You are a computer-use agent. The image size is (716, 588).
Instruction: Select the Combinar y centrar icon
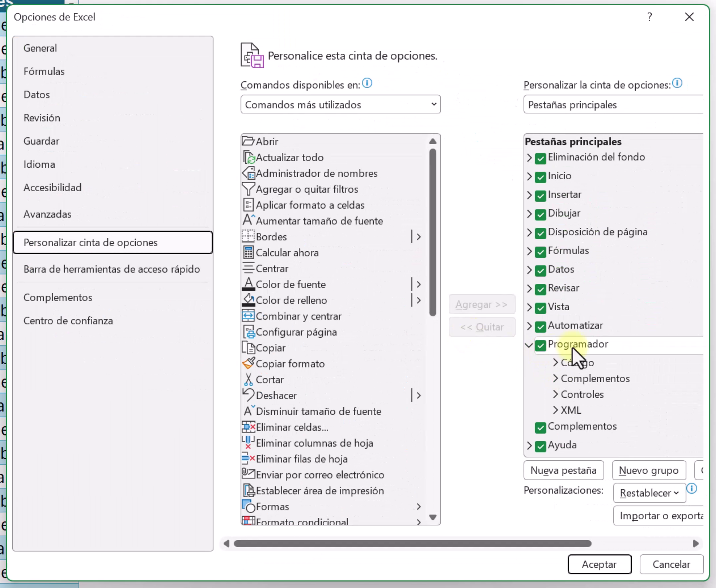[x=249, y=316]
